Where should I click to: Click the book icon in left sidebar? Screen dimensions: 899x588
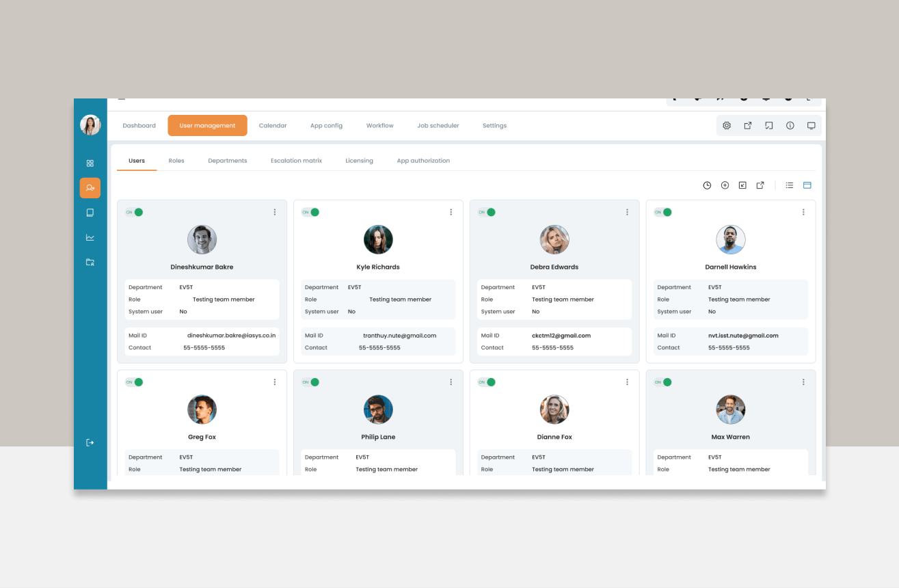point(90,213)
